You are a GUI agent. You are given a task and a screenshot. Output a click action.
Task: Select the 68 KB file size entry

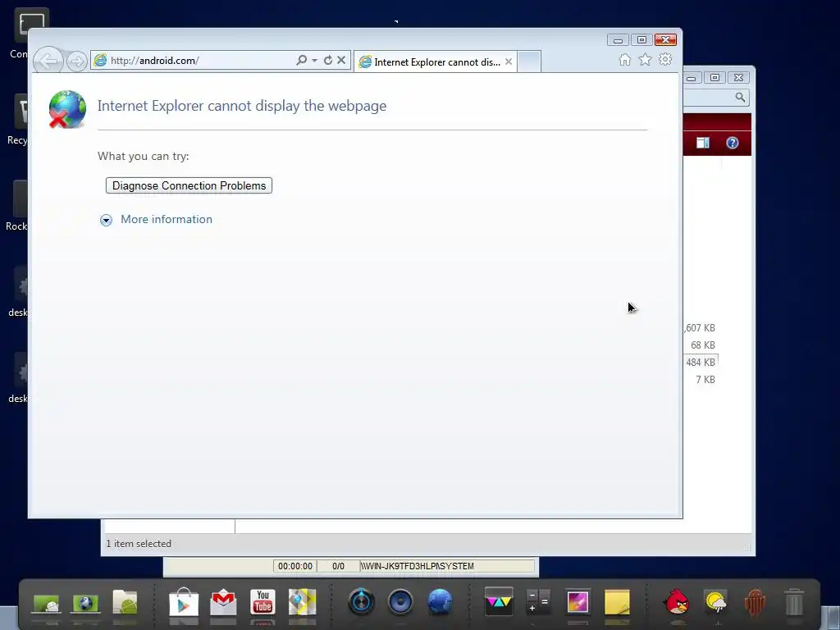tap(703, 345)
